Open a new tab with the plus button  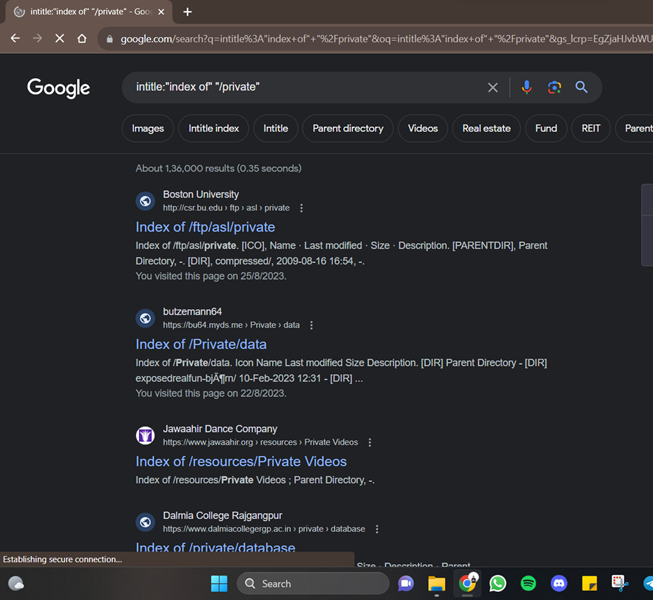[x=187, y=12]
